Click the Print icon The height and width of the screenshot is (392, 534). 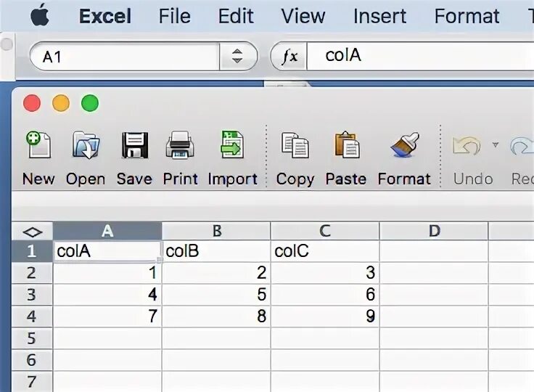click(180, 146)
